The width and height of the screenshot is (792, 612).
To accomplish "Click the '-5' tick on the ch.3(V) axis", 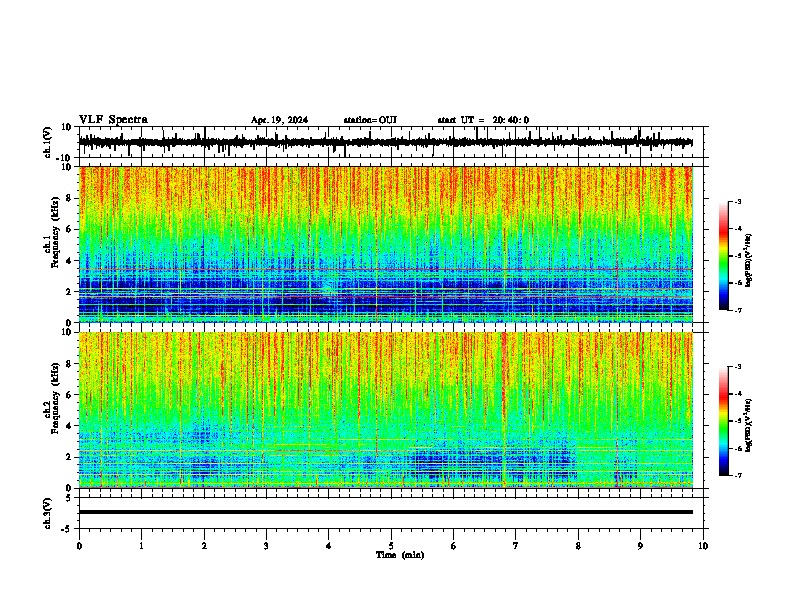I will click(68, 529).
